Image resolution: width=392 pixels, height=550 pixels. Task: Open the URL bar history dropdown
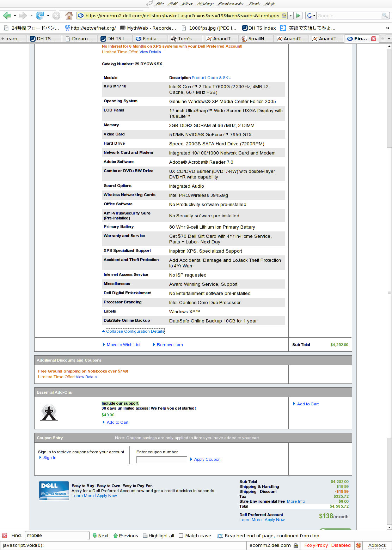click(290, 16)
